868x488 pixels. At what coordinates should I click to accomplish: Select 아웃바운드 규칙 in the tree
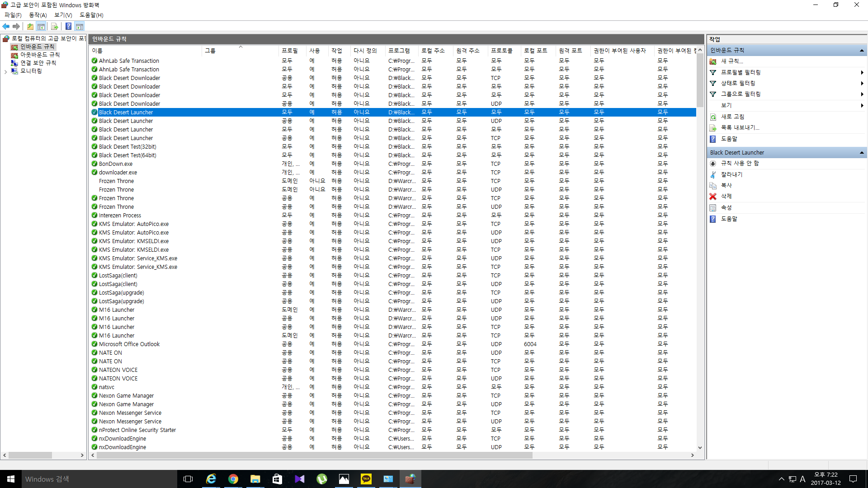(x=40, y=55)
